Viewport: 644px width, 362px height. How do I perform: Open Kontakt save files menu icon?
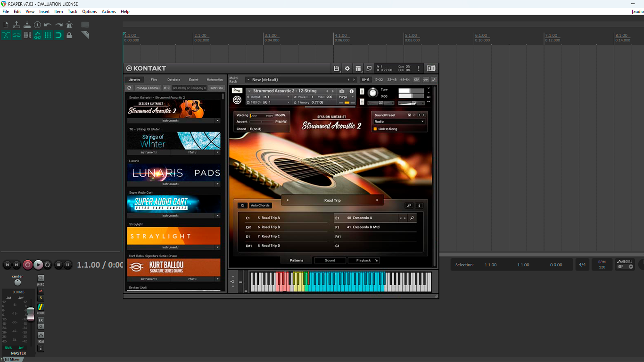(336, 68)
